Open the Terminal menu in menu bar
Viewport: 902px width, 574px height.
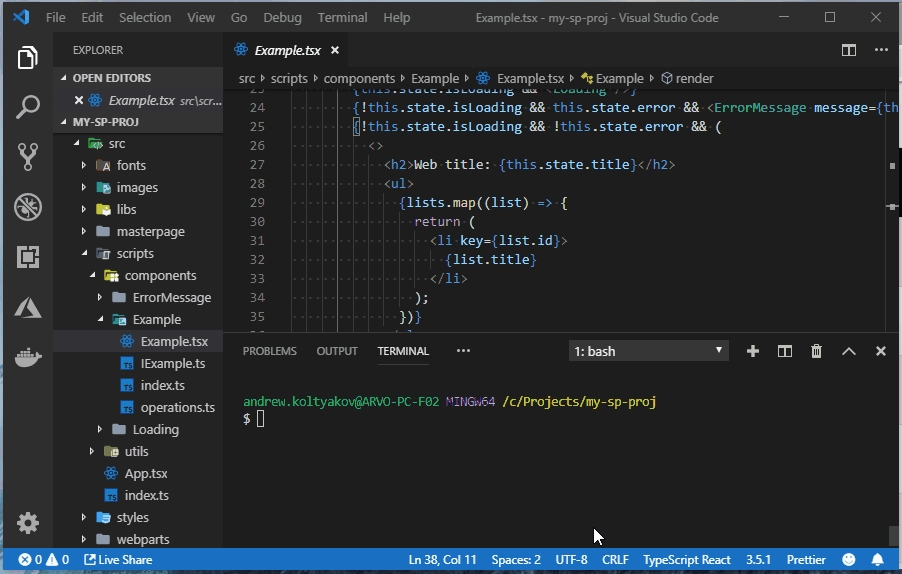342,17
